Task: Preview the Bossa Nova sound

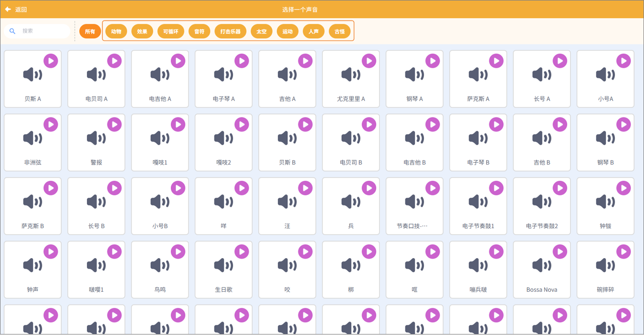Action: (x=560, y=252)
